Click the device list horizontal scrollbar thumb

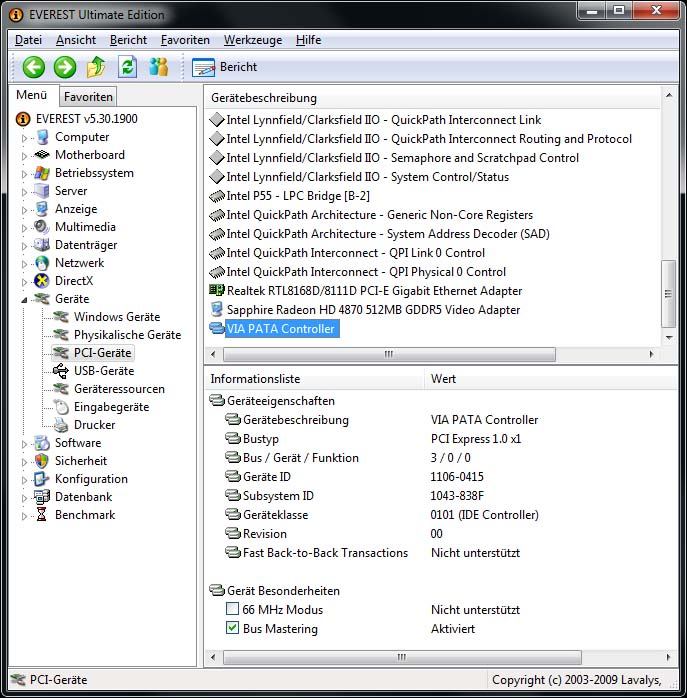coord(389,354)
